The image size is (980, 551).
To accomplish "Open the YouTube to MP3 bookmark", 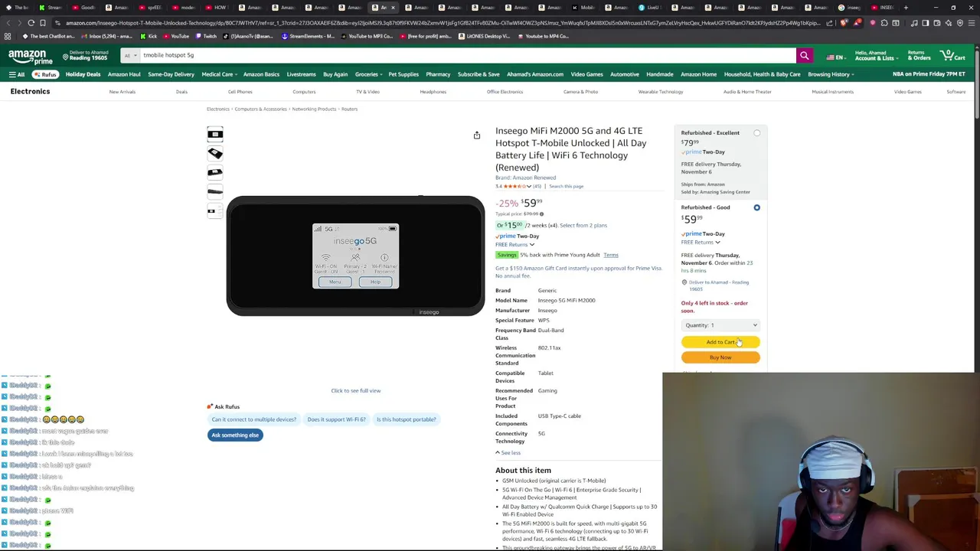I will [x=367, y=36].
